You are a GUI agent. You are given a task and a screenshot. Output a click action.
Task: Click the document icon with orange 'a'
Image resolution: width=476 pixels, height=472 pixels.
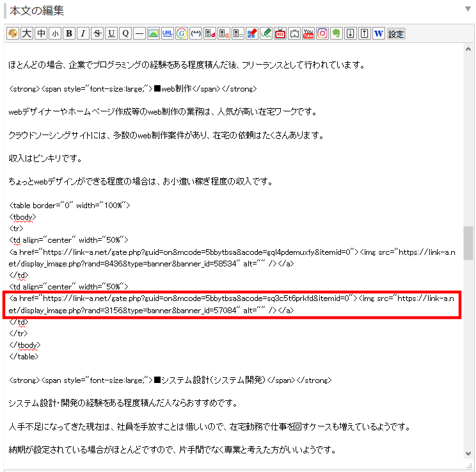tap(224, 33)
